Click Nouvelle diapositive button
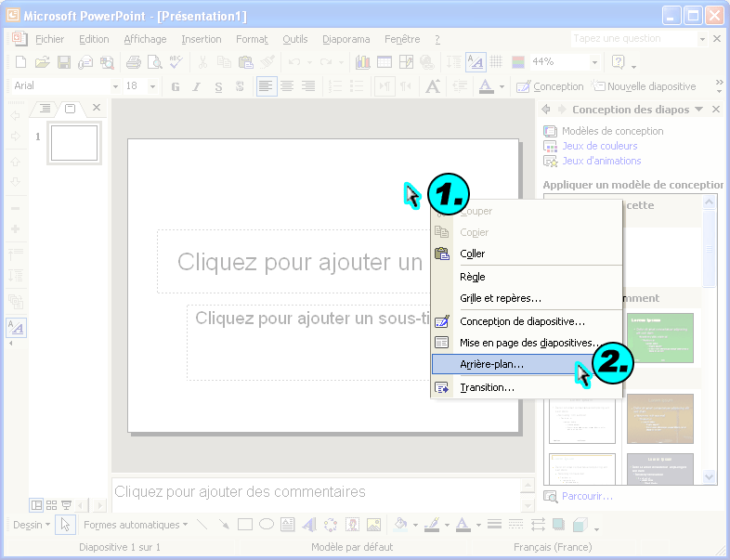The height and width of the screenshot is (560, 730). pos(644,86)
